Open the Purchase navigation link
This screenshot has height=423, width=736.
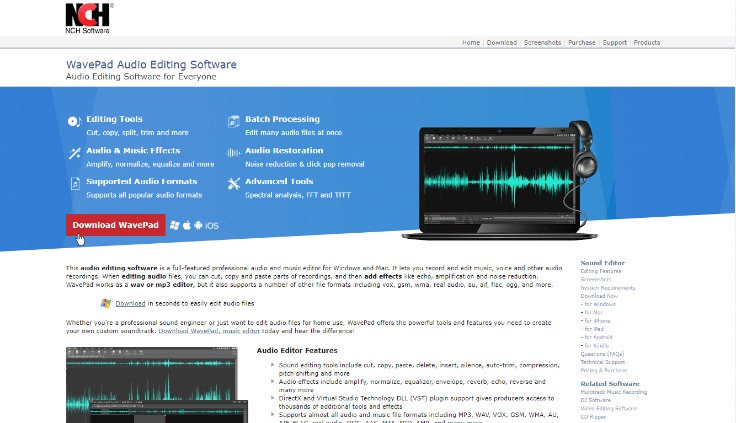(581, 43)
